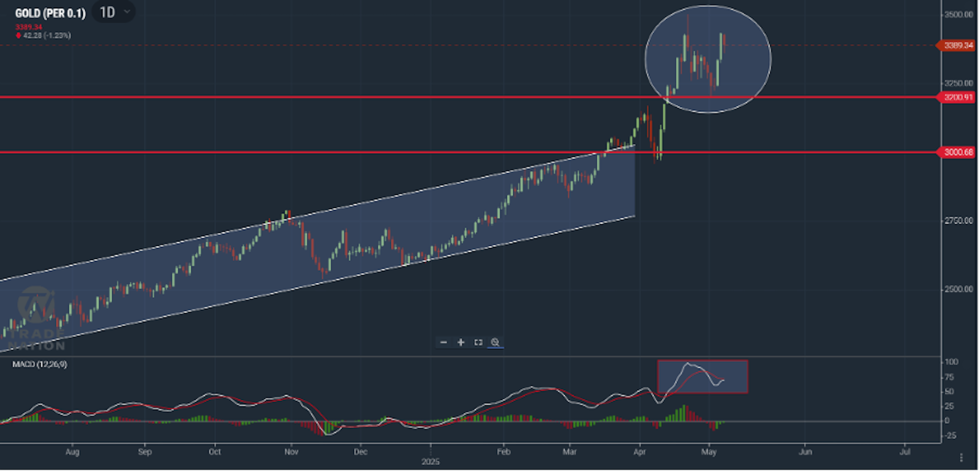This screenshot has width=980, height=471.
Task: Open the three-dot options menu at bottom right
Action: pyautogui.click(x=961, y=457)
